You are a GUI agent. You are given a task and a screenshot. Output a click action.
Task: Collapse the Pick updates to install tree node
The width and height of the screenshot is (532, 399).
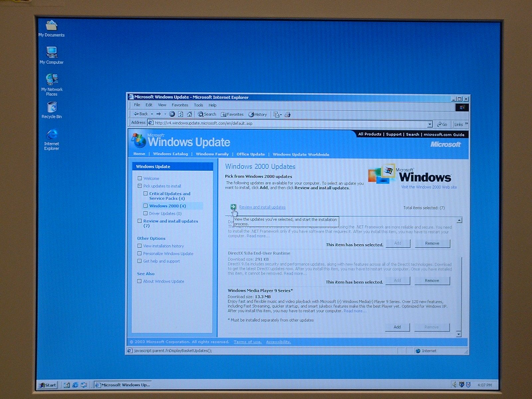[140, 186]
